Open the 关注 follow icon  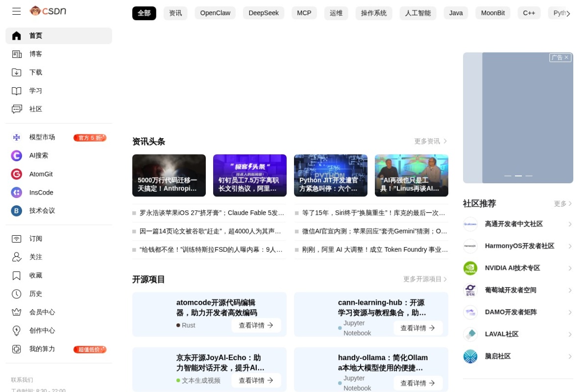point(17,257)
